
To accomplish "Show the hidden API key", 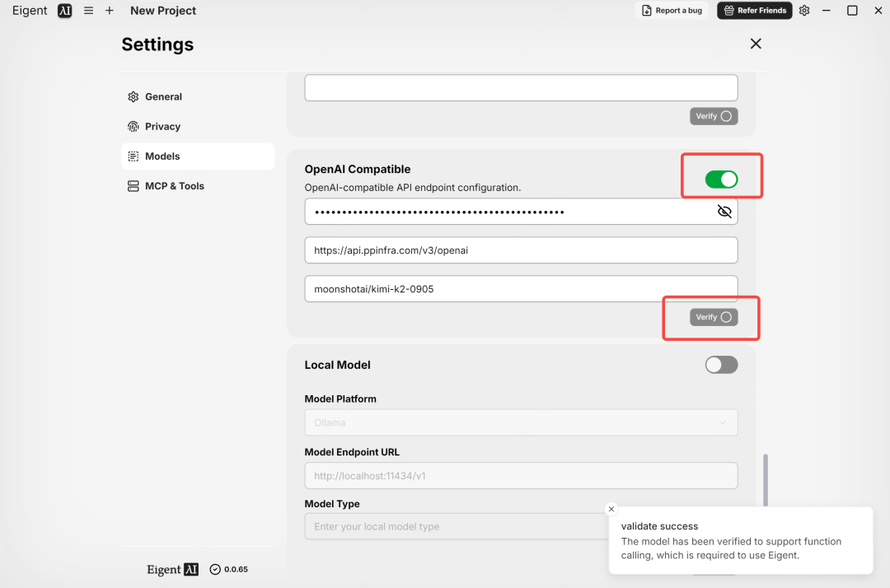I will (724, 212).
